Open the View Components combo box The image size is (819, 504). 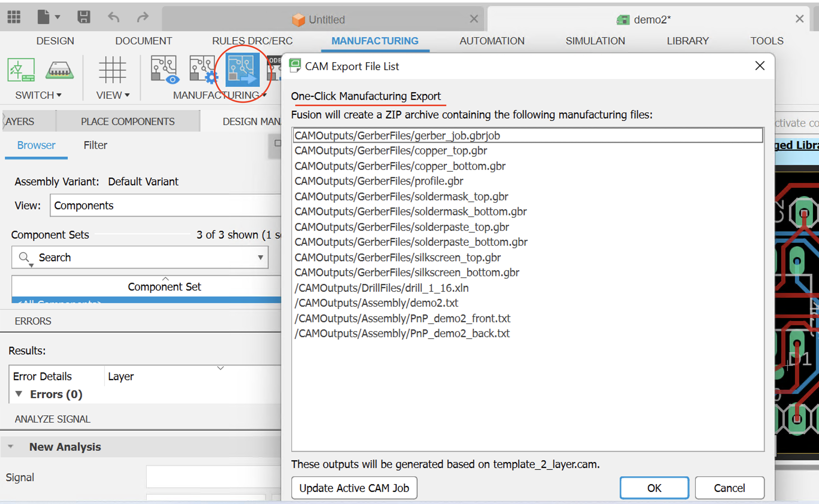(166, 205)
